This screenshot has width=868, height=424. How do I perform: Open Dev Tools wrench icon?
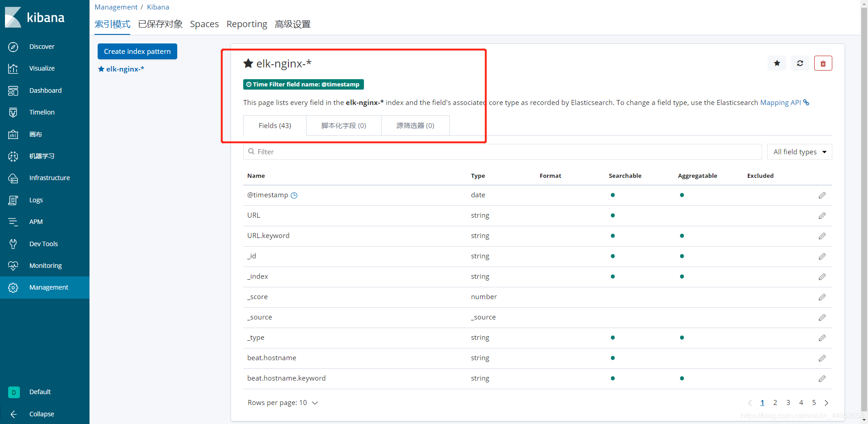coord(13,244)
